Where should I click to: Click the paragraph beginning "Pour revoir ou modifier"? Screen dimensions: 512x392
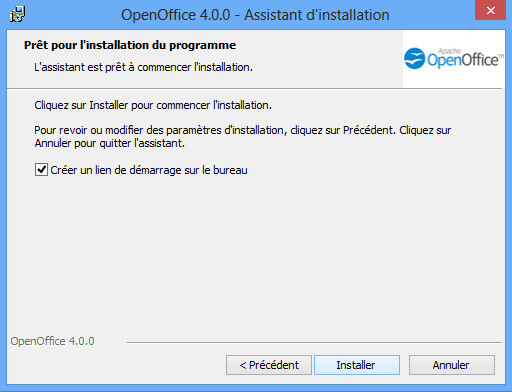(x=243, y=137)
